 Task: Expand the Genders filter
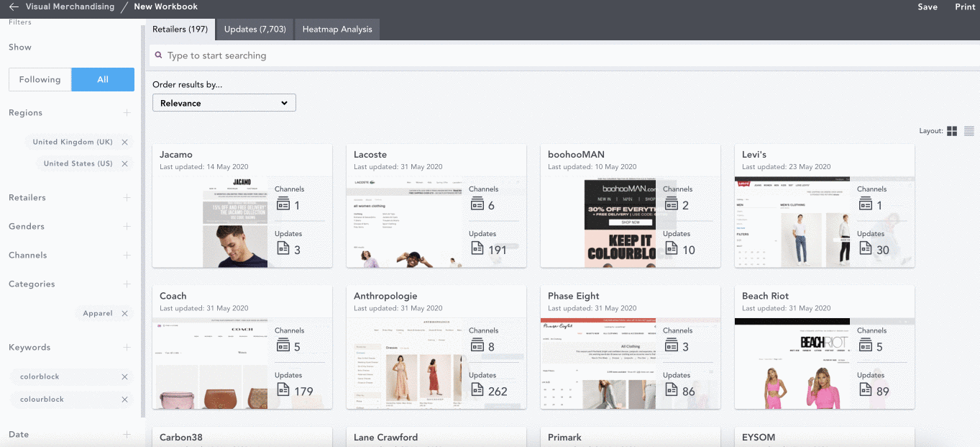(127, 227)
